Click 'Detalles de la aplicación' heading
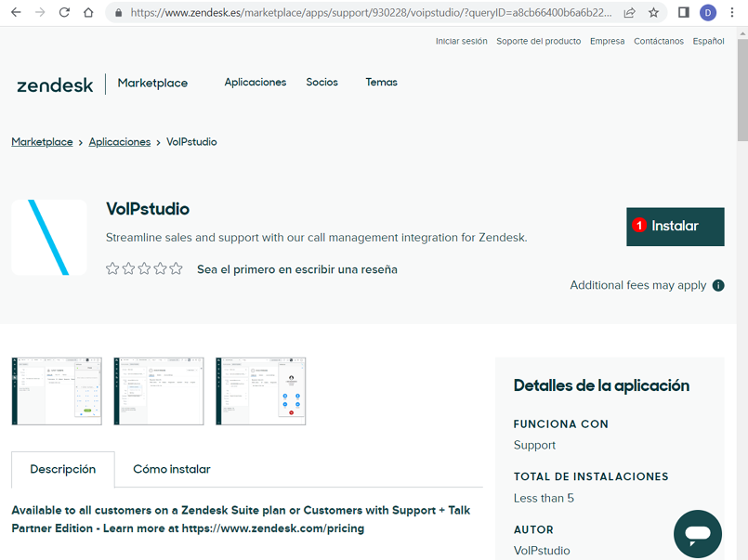Screen dimensions: 748x560 [601, 385]
